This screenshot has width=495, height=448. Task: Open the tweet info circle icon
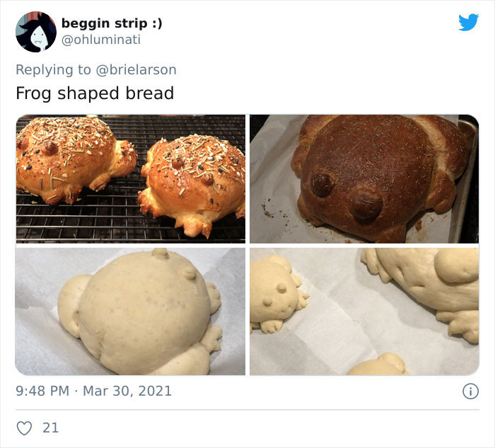click(x=470, y=392)
